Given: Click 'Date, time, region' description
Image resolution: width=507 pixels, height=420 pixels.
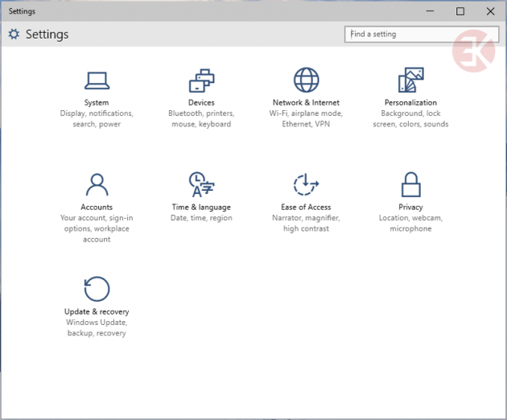Looking at the screenshot, I should pos(201,218).
